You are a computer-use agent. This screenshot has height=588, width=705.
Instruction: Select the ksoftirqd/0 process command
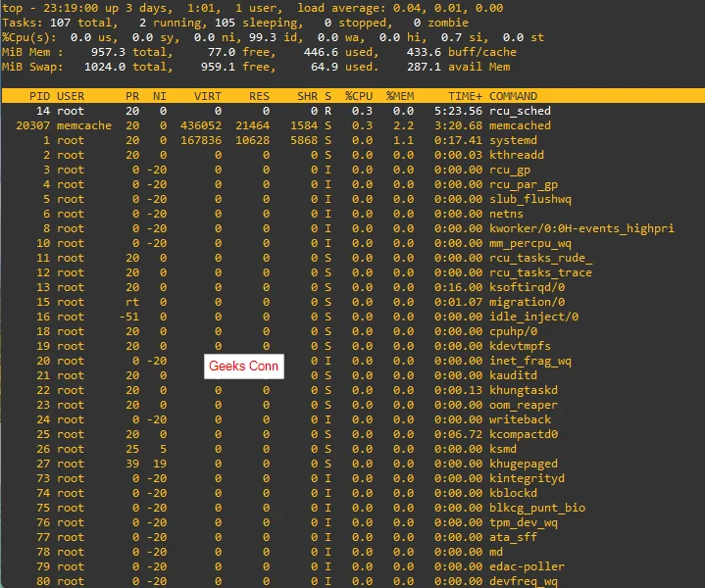point(527,287)
